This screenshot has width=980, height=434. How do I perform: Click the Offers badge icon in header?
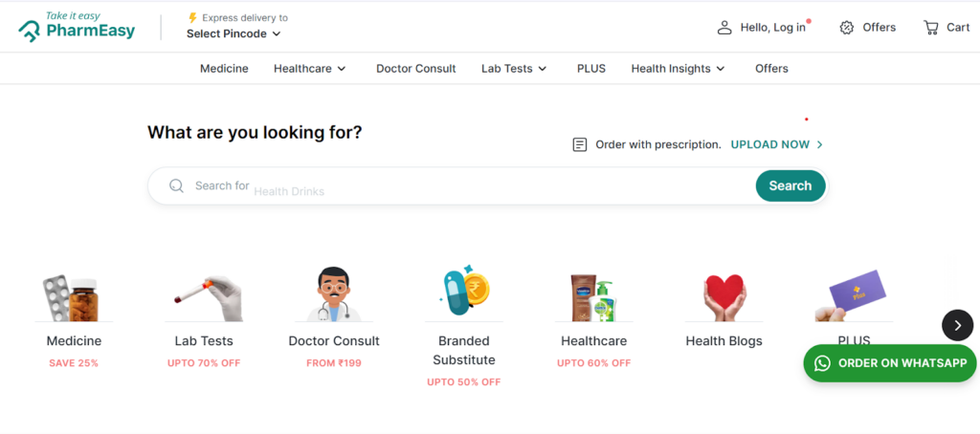(847, 28)
